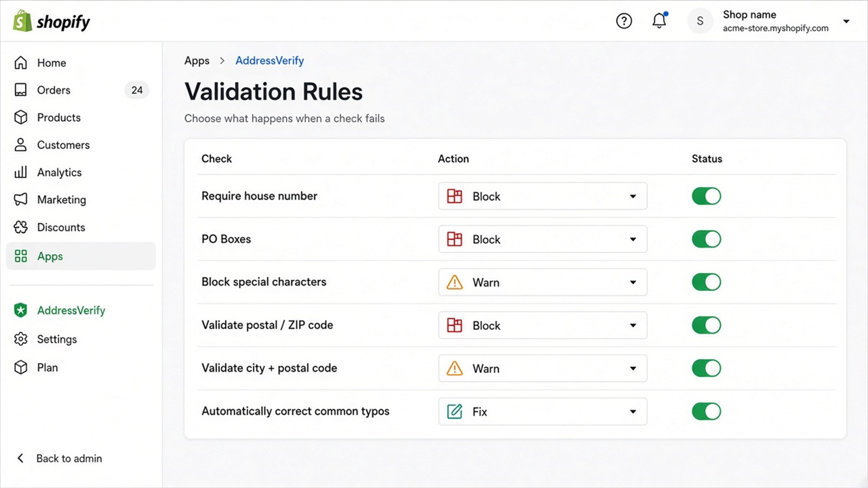Click the breadcrumb chevron separator after Apps
Screen dimensions: 868x488
[222, 61]
